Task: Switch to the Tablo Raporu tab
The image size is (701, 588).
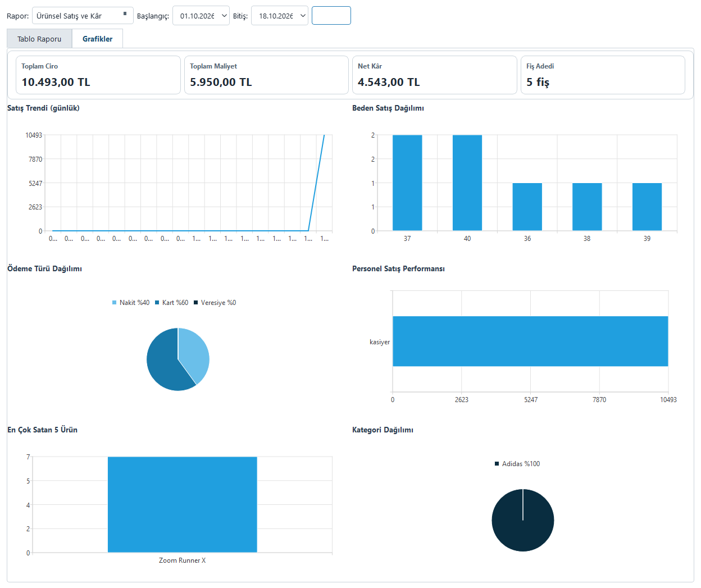Action: click(x=39, y=39)
